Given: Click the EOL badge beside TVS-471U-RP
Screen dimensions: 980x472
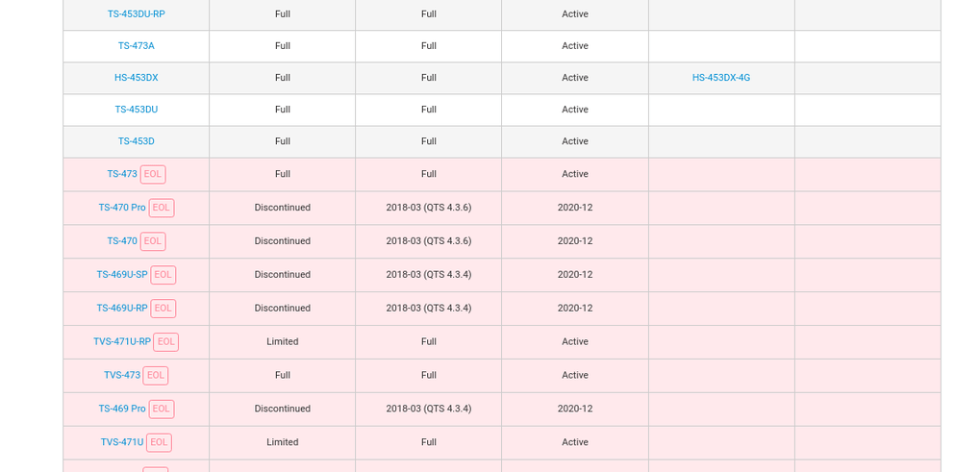Looking at the screenshot, I should (165, 342).
